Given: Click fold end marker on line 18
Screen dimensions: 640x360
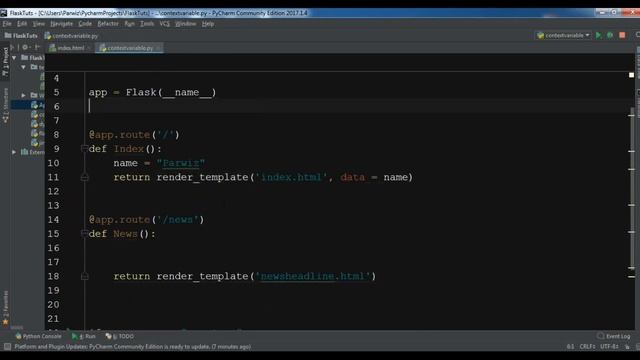Looking at the screenshot, I should (84, 276).
